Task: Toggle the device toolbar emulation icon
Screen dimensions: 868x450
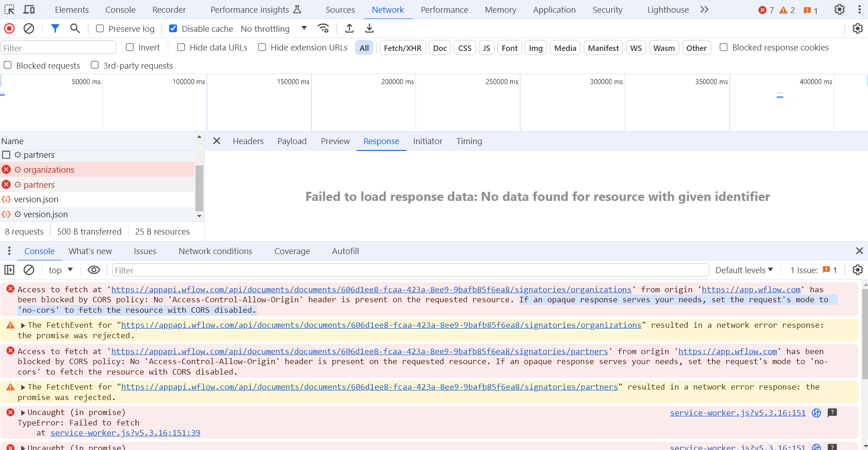Action: (x=29, y=9)
